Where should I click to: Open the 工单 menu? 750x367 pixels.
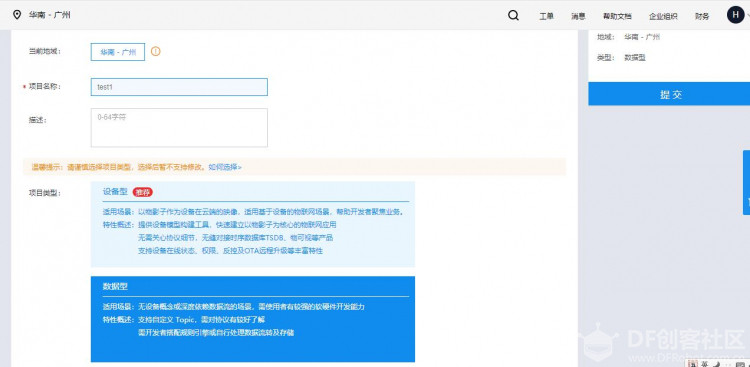click(546, 16)
